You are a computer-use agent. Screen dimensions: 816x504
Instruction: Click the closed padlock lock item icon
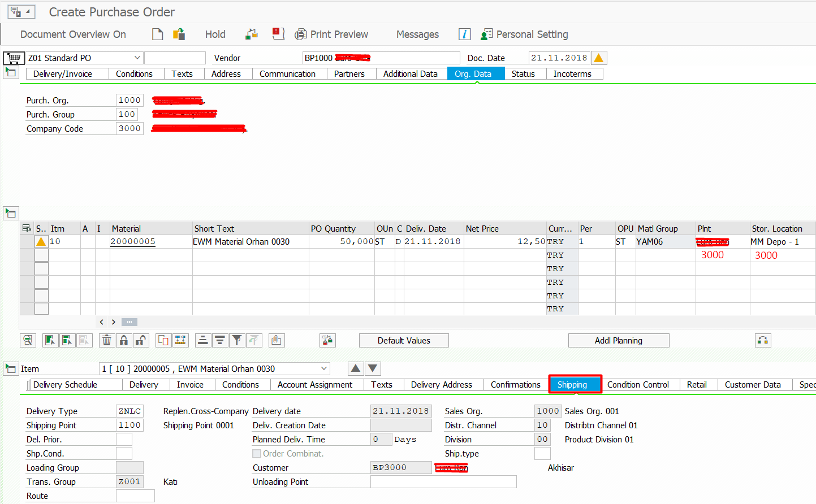123,340
